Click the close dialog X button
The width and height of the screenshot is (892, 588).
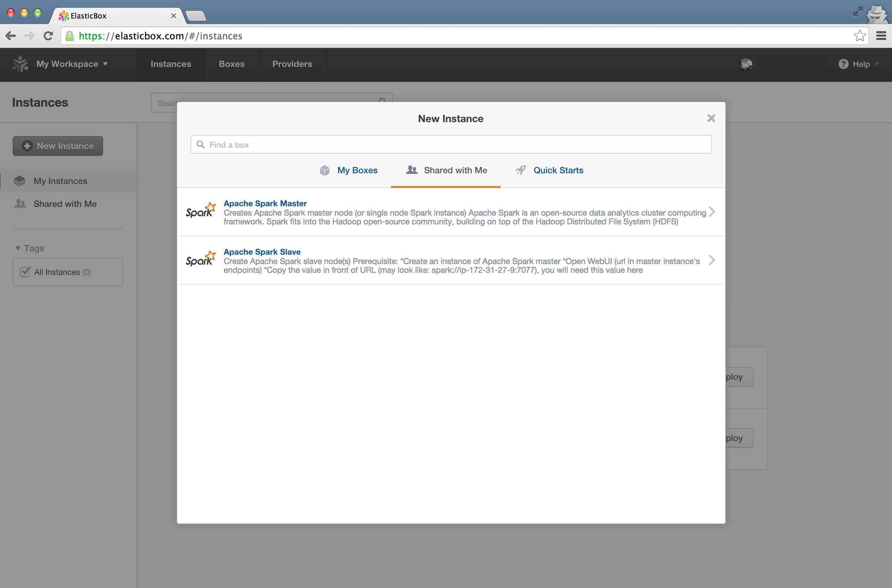pyautogui.click(x=710, y=118)
